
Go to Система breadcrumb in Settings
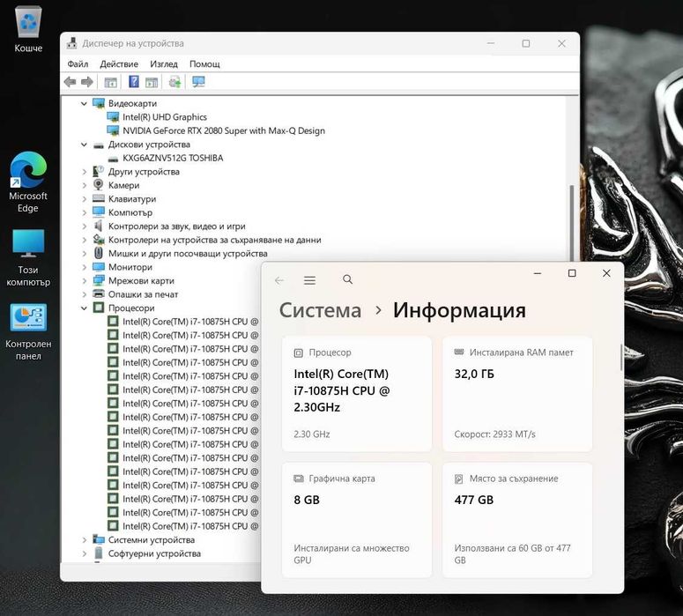[320, 310]
